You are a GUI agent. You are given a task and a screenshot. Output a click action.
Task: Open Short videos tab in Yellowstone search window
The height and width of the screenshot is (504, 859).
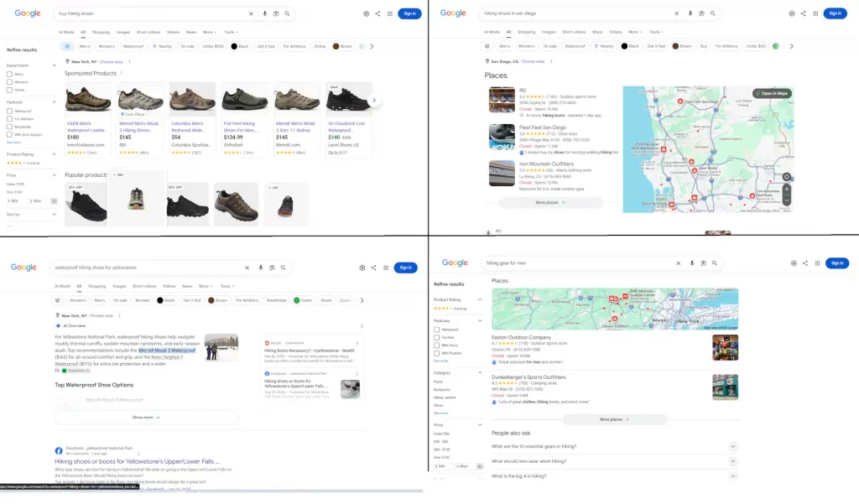click(x=144, y=287)
